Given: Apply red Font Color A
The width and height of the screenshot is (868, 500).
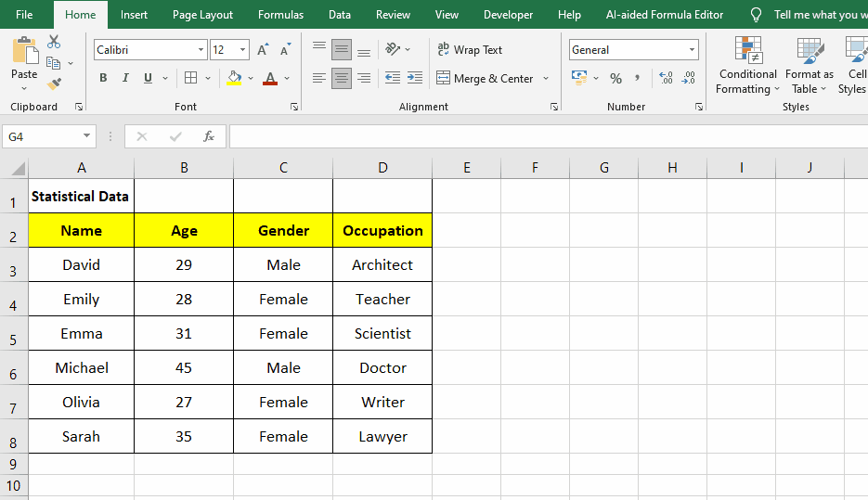Looking at the screenshot, I should (269, 78).
